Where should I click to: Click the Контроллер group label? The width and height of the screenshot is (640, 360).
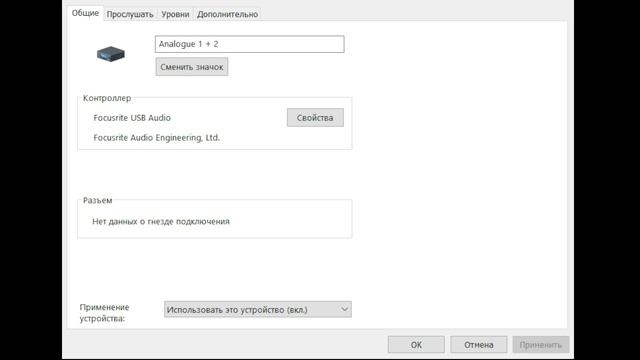(x=107, y=98)
